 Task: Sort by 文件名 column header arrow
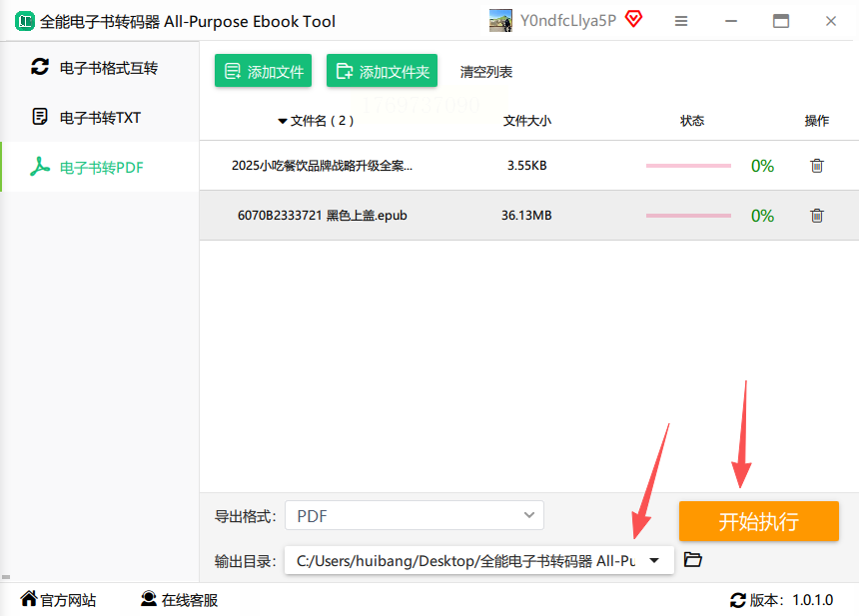tap(282, 121)
